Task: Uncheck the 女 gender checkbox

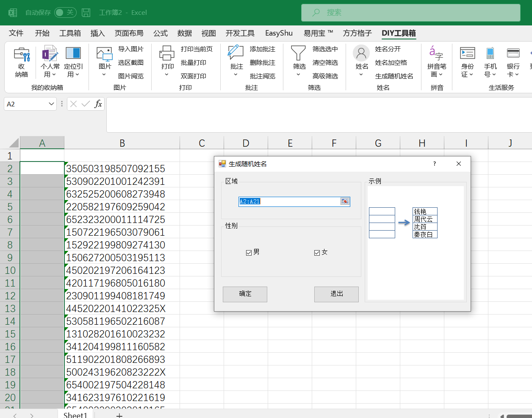Action: [317, 253]
